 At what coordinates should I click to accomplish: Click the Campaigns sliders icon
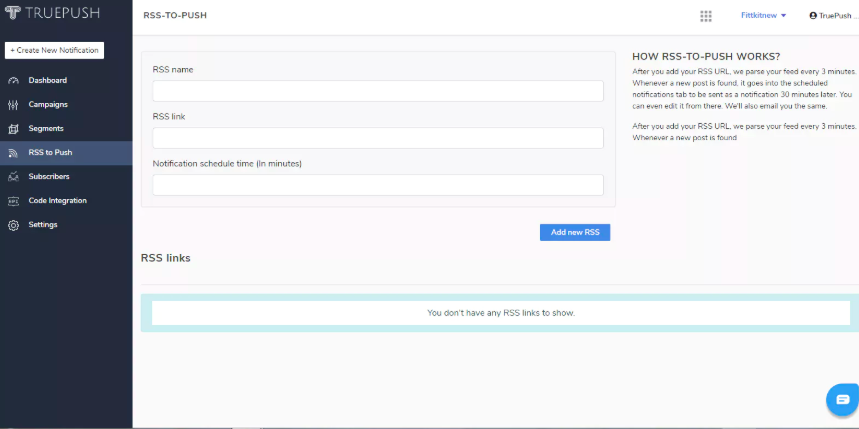pyautogui.click(x=14, y=105)
